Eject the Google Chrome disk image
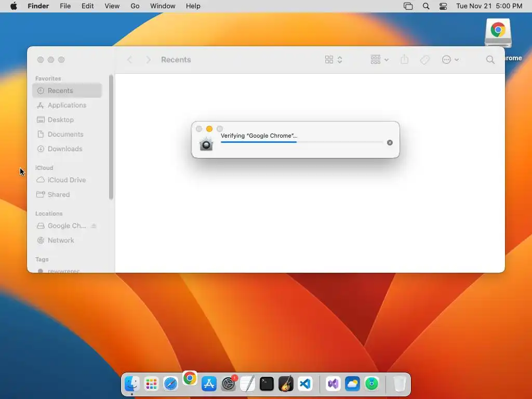532x399 pixels. [x=94, y=225]
